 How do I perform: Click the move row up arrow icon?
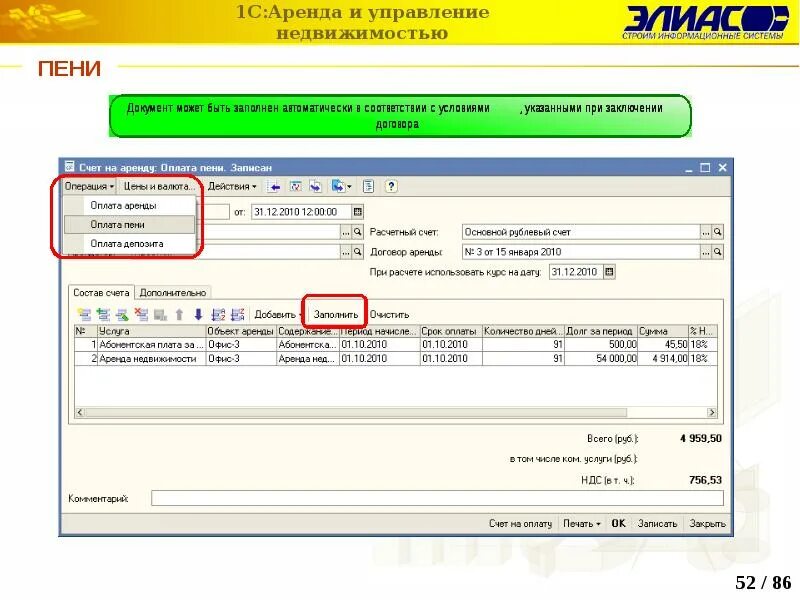pyautogui.click(x=179, y=315)
